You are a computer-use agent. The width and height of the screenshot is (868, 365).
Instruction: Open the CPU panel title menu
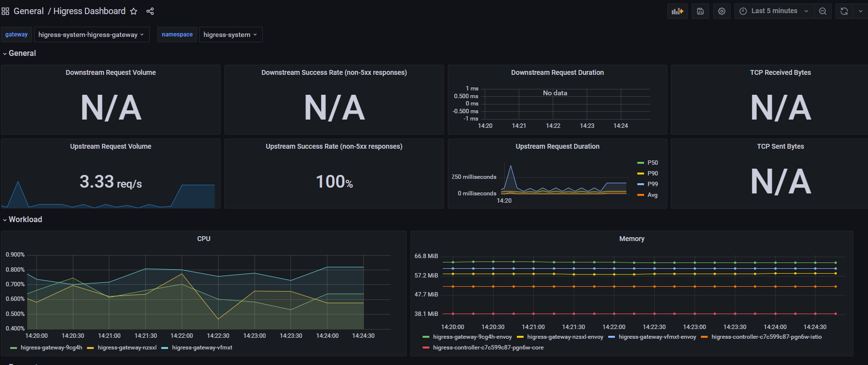(204, 239)
